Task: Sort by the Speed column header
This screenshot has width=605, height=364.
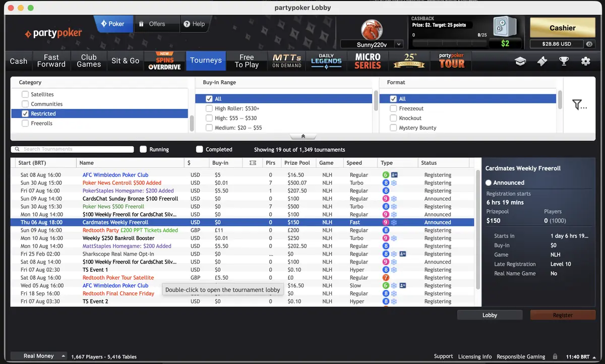Action: tap(360, 163)
